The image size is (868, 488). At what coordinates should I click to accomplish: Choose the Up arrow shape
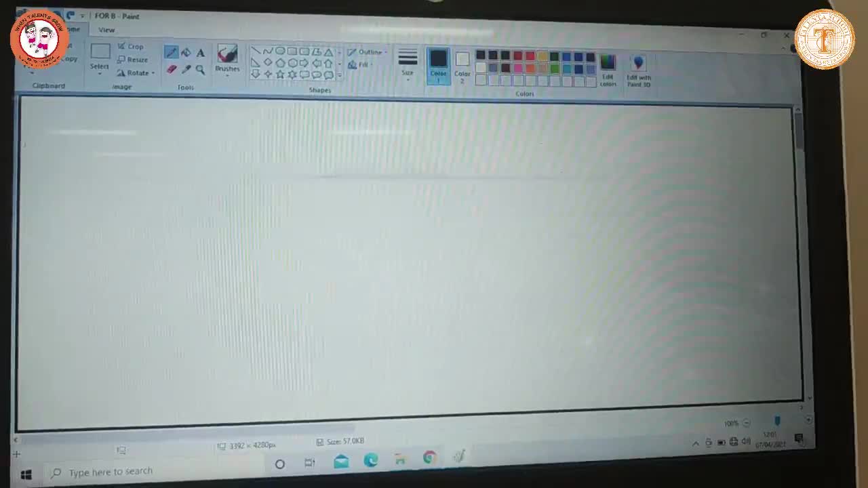328,63
